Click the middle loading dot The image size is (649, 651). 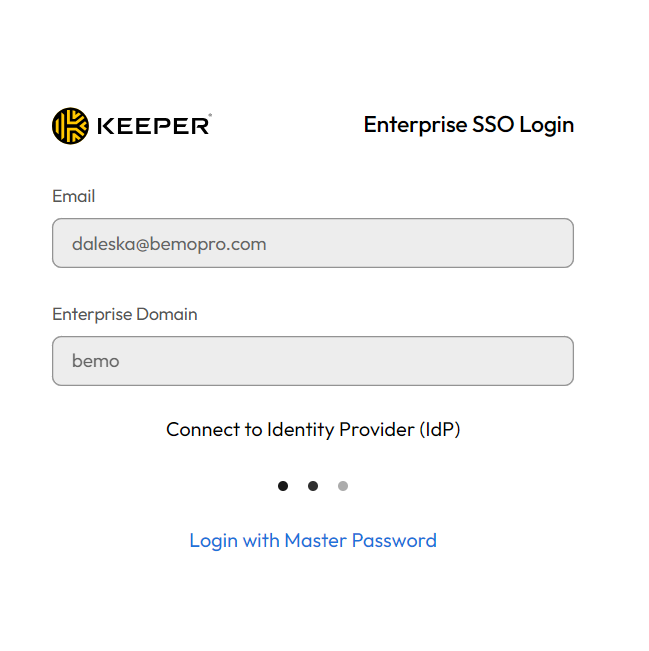313,486
